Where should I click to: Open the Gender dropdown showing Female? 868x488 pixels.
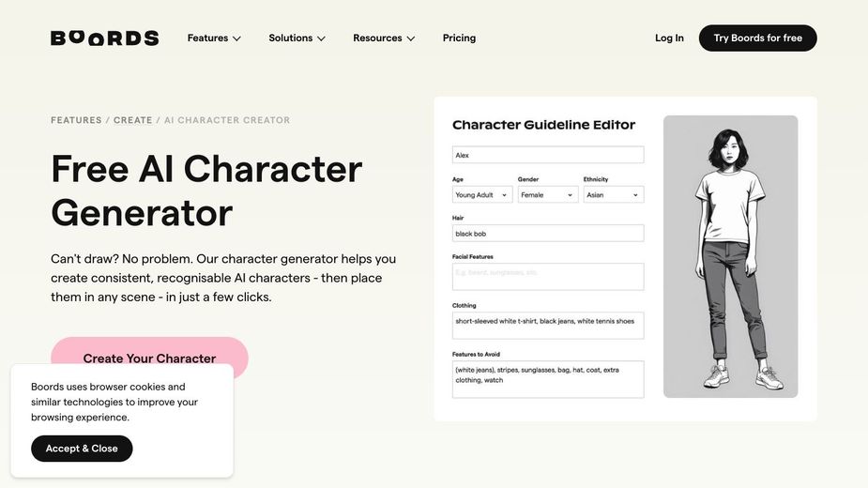[548, 194]
